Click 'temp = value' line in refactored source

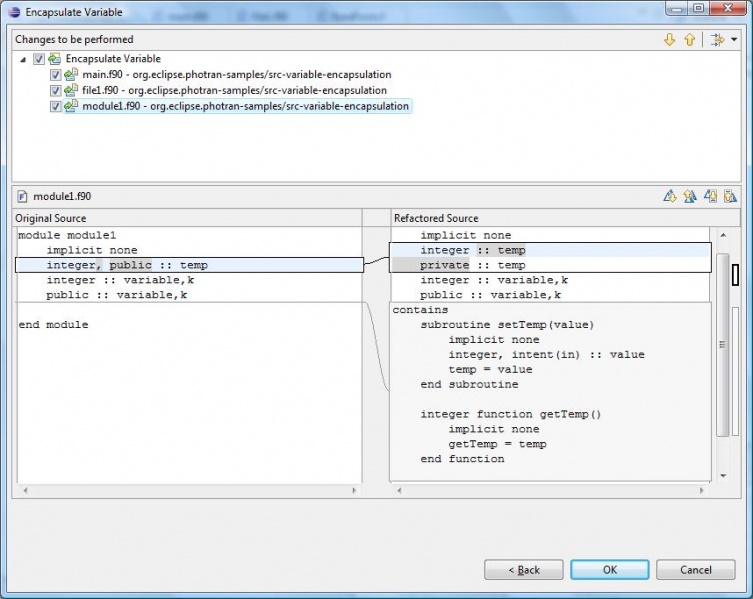pos(490,369)
